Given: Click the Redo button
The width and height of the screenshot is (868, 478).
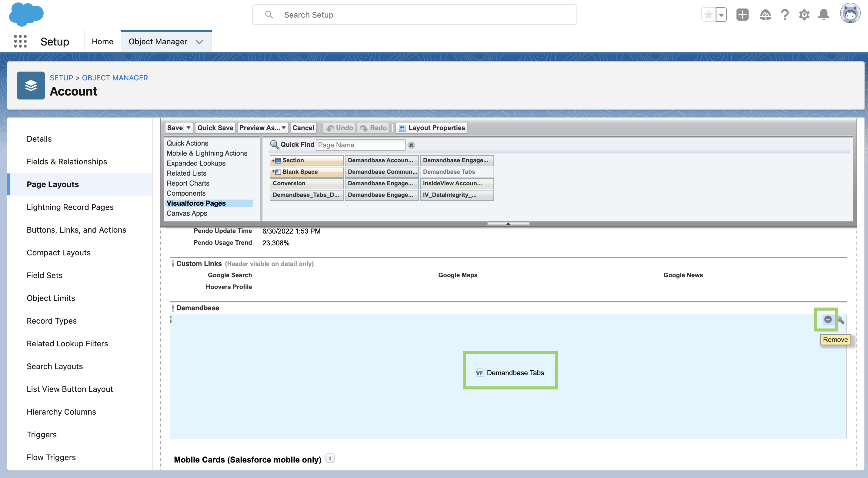Looking at the screenshot, I should pyautogui.click(x=373, y=128).
